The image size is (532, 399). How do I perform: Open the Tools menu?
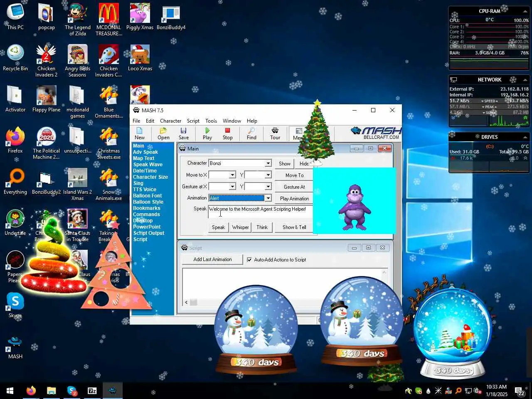pos(211,121)
